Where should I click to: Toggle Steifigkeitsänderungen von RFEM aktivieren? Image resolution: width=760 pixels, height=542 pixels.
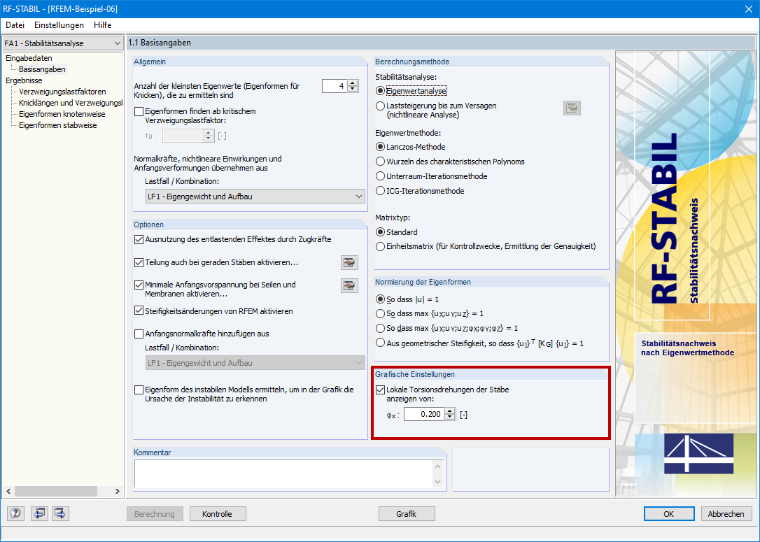[139, 311]
